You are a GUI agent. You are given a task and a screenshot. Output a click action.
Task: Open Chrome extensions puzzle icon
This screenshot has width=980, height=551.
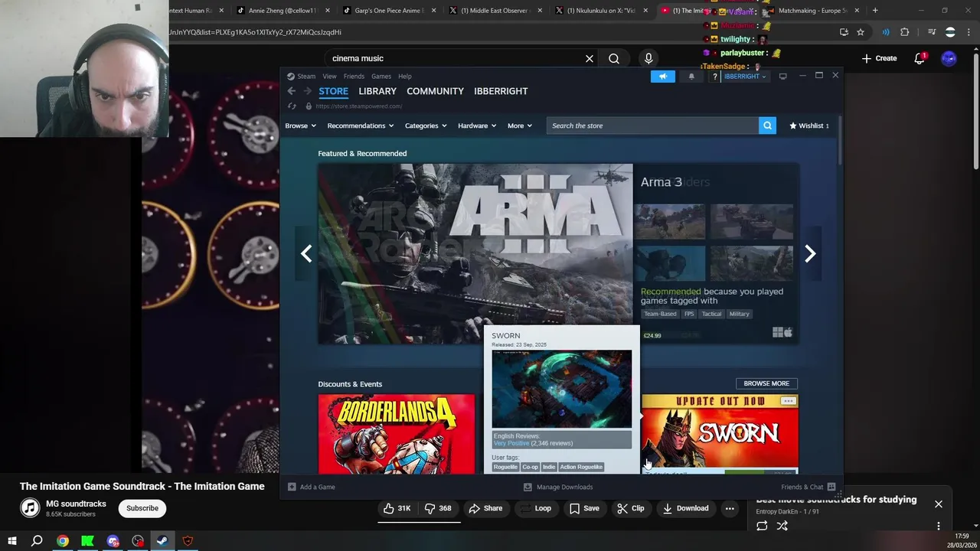(x=904, y=32)
